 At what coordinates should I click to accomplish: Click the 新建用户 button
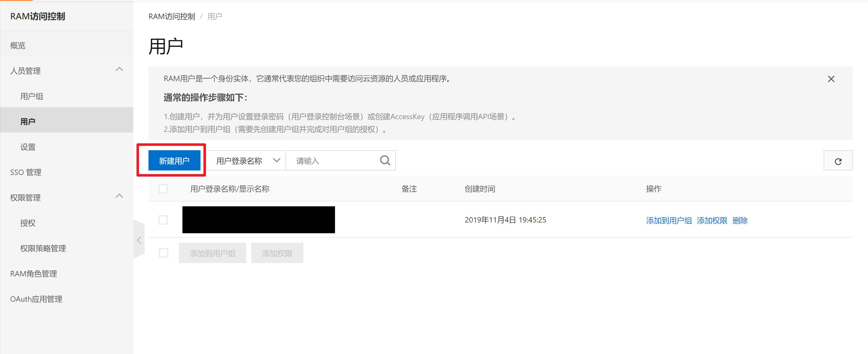pos(174,160)
